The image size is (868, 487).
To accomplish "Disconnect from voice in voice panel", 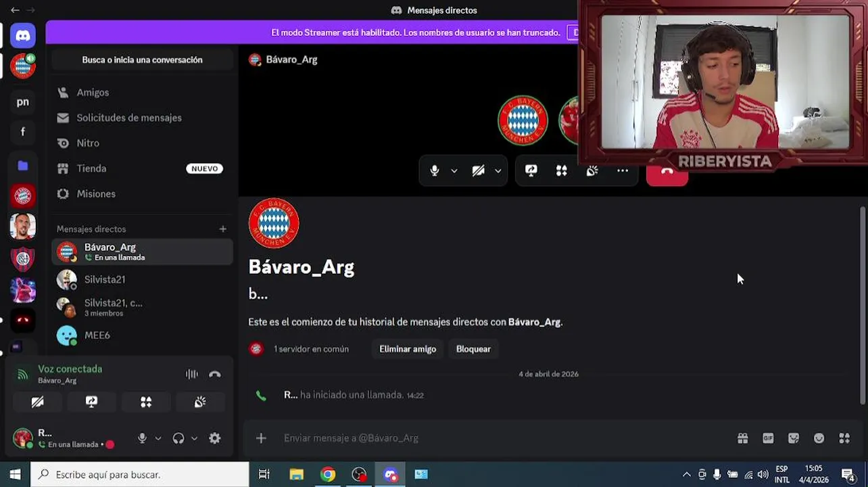I will 215,374.
